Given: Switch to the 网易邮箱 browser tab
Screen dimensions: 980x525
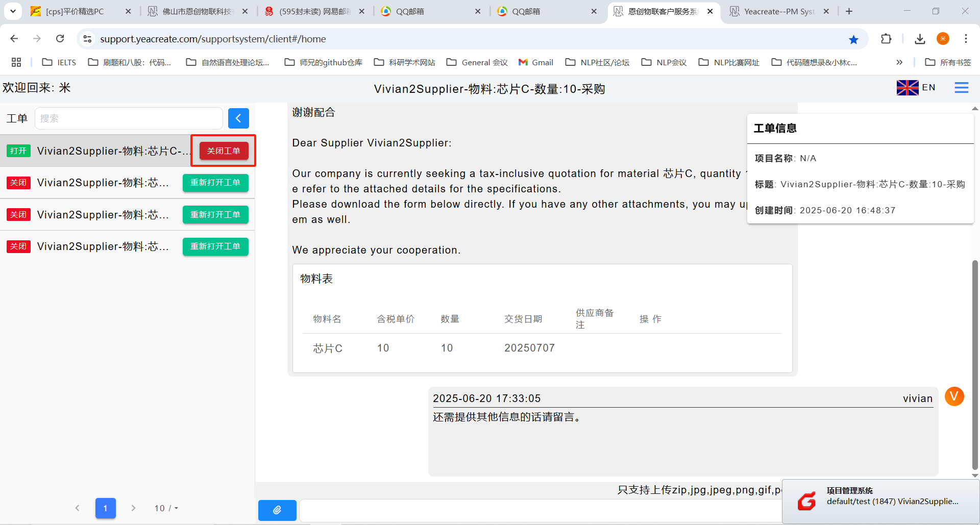Looking at the screenshot, I should tap(314, 11).
